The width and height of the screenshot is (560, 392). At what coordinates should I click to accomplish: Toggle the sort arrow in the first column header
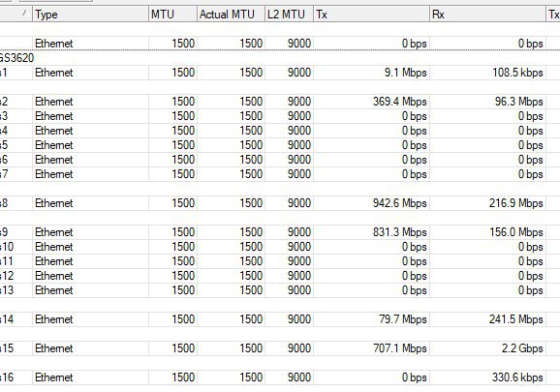pos(24,13)
